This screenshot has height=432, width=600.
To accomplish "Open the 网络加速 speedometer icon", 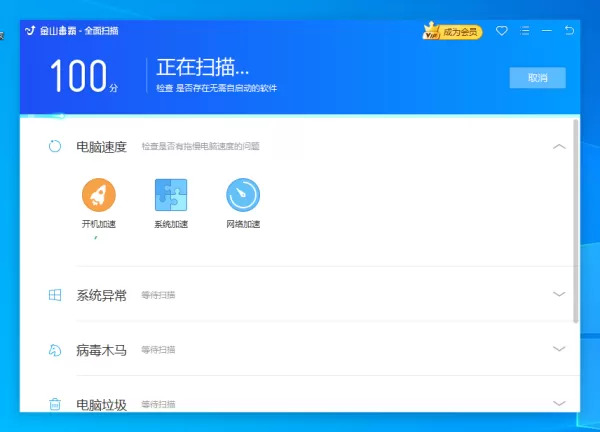I will tap(243, 195).
